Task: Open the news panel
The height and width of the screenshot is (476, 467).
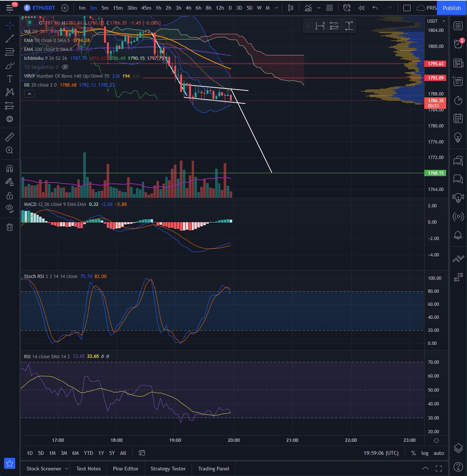Action: tap(458, 63)
